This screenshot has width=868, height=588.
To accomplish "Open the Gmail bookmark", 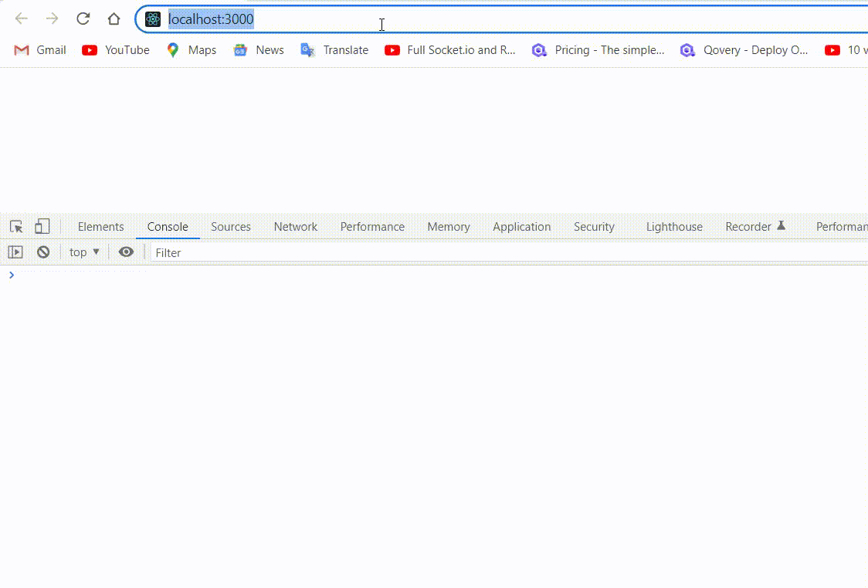I will click(39, 49).
